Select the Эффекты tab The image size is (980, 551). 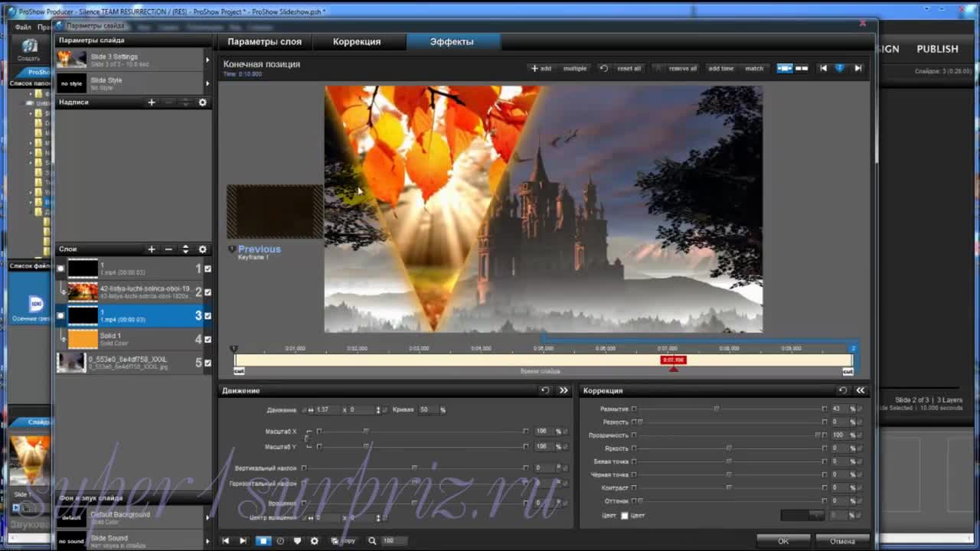point(452,41)
